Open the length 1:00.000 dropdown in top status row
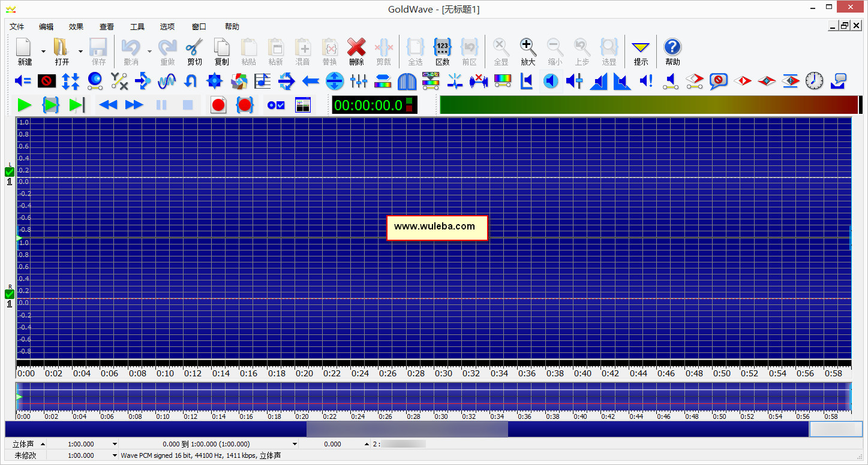Screen dimensions: 868x465 coord(115,444)
